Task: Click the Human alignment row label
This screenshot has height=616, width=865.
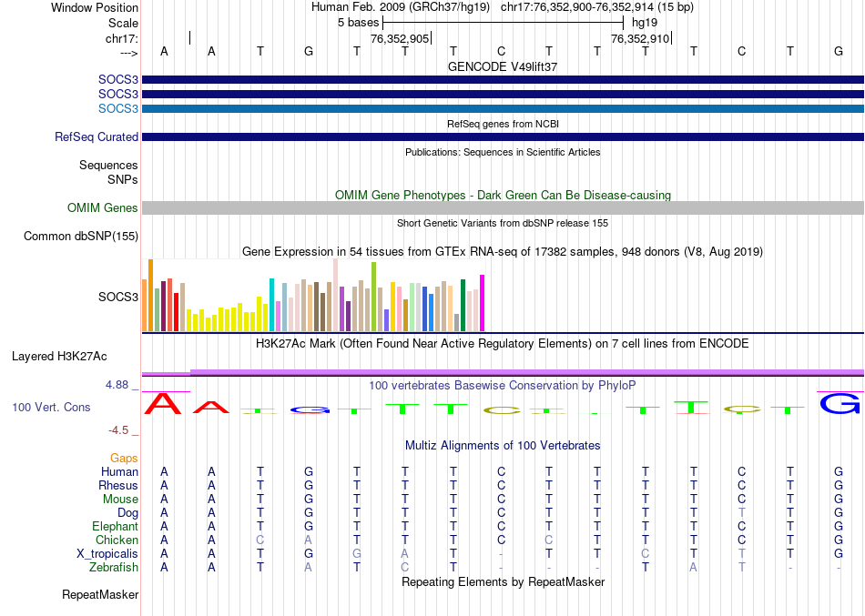Action: point(119,471)
